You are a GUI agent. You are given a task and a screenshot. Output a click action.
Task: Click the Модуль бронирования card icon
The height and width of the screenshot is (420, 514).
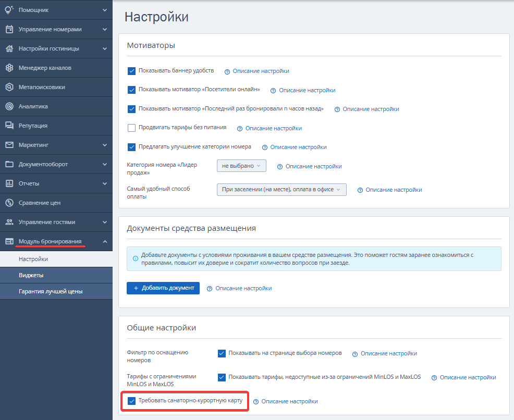(x=9, y=241)
